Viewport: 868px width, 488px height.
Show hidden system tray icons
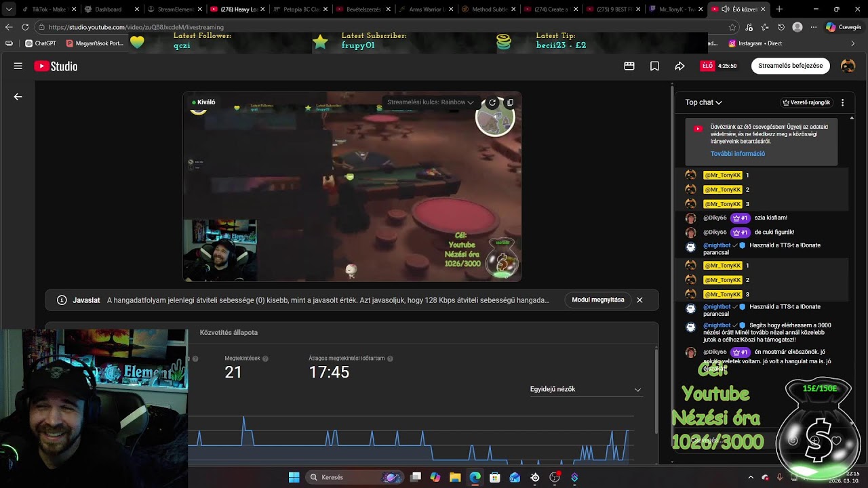pos(751,477)
